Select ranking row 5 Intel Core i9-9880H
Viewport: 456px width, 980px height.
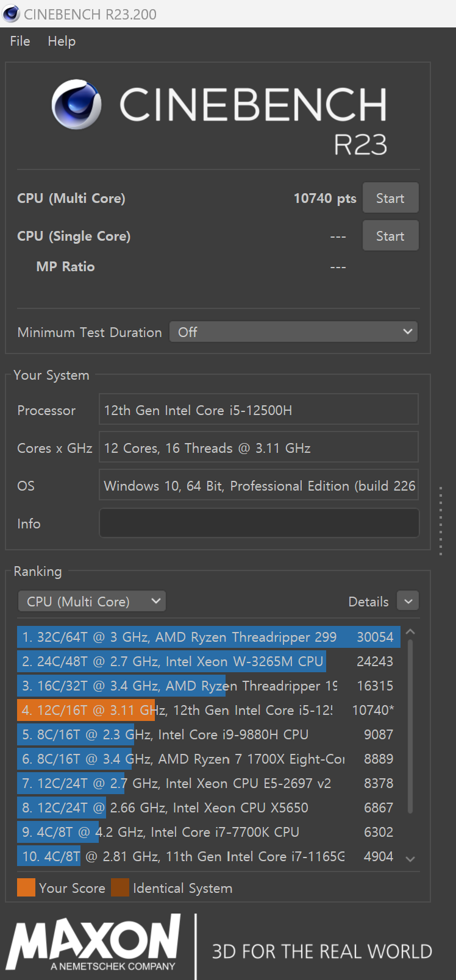pos(208,734)
